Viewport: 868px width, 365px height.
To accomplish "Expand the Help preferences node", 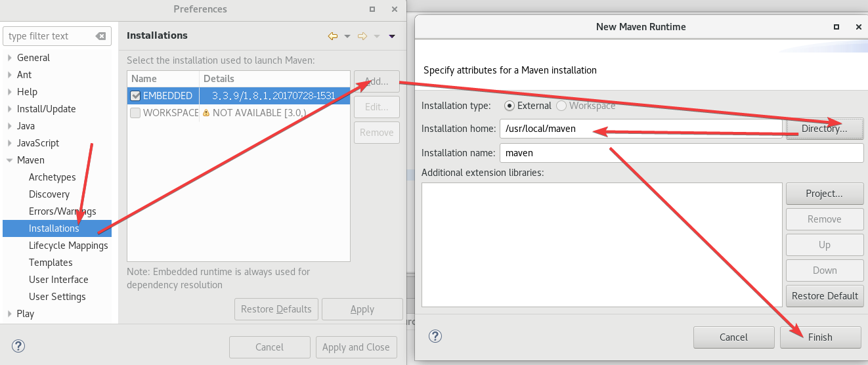I will (9, 92).
